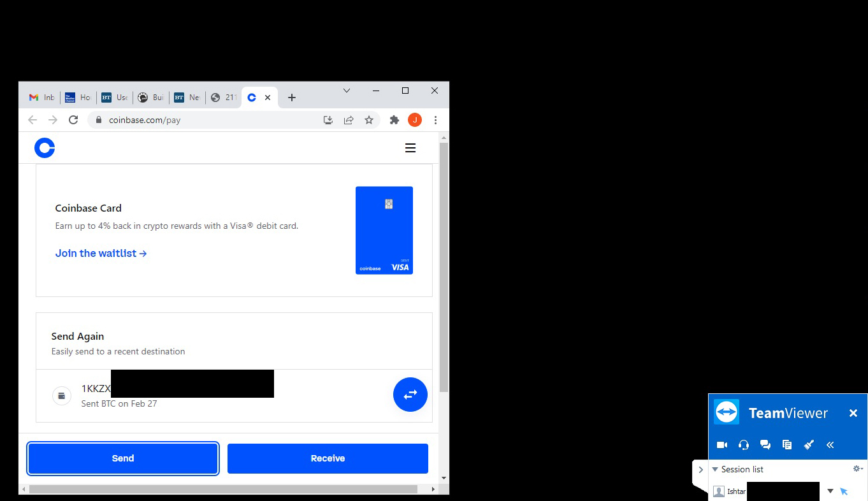The width and height of the screenshot is (868, 501).
Task: Expand the Chrome tab search chevron
Action: tap(347, 91)
